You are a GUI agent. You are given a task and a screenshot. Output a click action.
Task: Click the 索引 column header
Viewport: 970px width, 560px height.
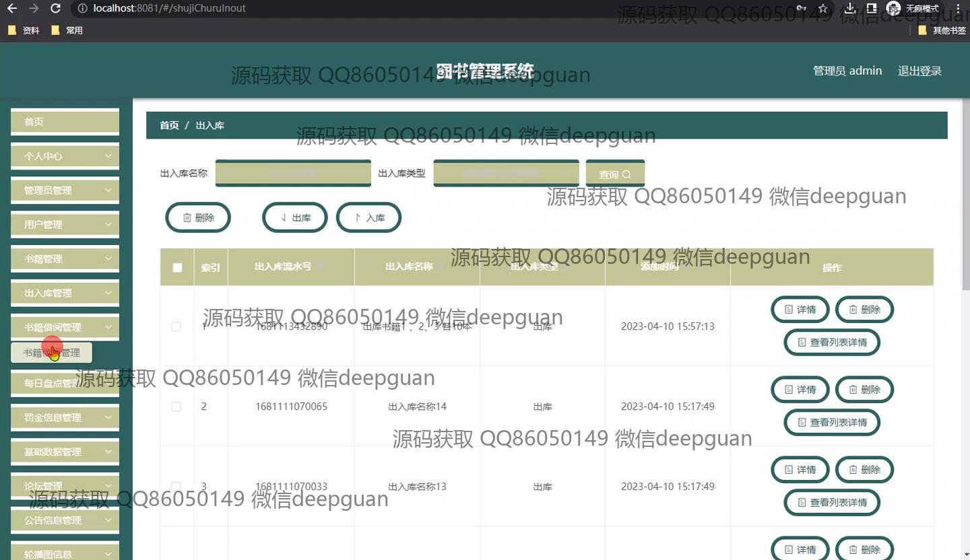click(211, 267)
